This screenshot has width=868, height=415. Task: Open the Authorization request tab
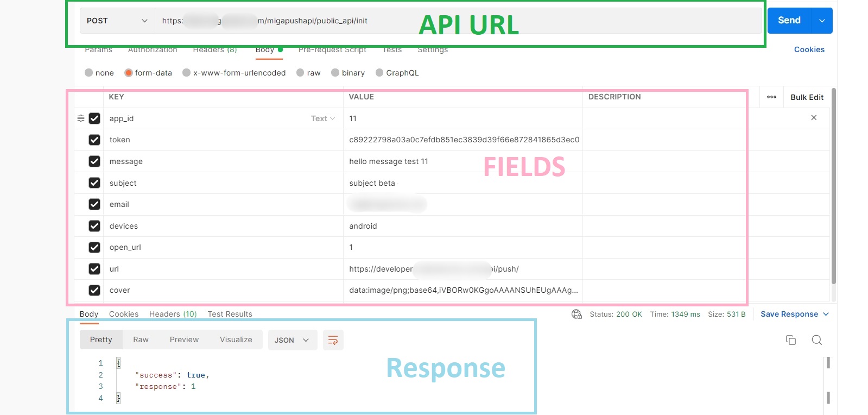pos(153,49)
